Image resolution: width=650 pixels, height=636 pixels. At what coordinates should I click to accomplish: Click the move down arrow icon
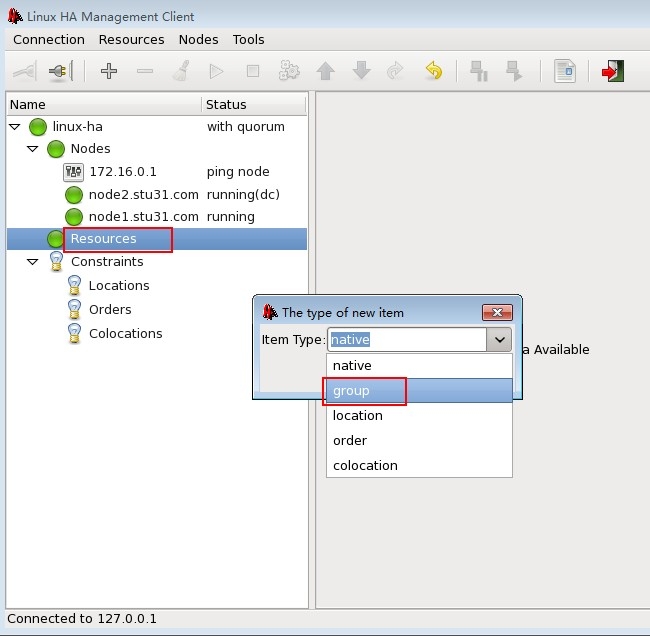(x=361, y=70)
